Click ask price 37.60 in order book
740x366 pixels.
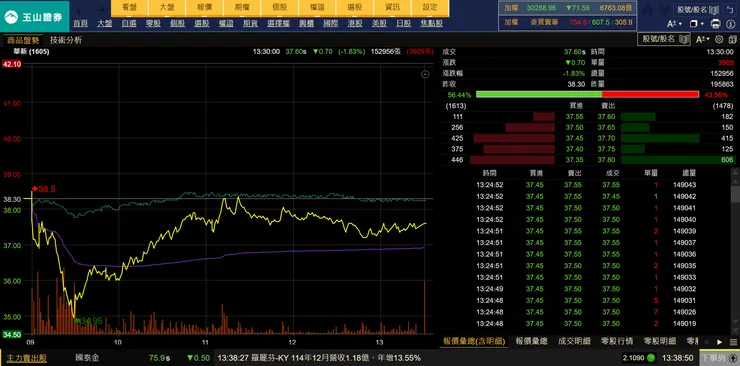pyautogui.click(x=606, y=116)
